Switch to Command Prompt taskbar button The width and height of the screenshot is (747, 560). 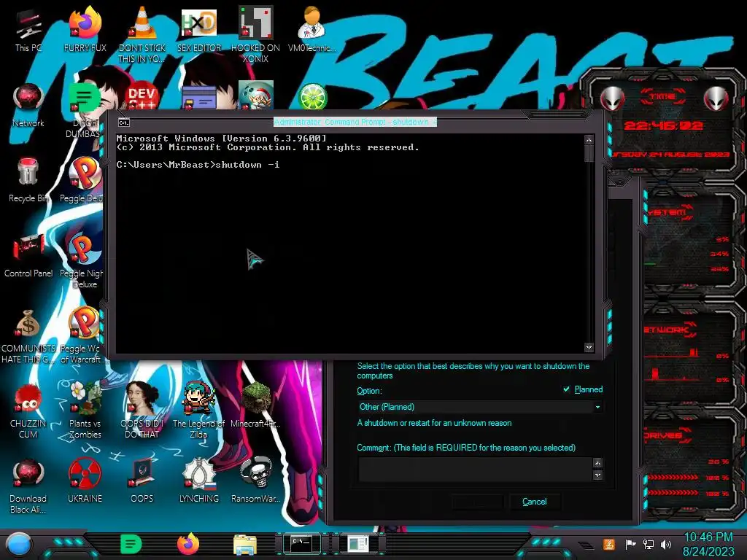coord(301,543)
